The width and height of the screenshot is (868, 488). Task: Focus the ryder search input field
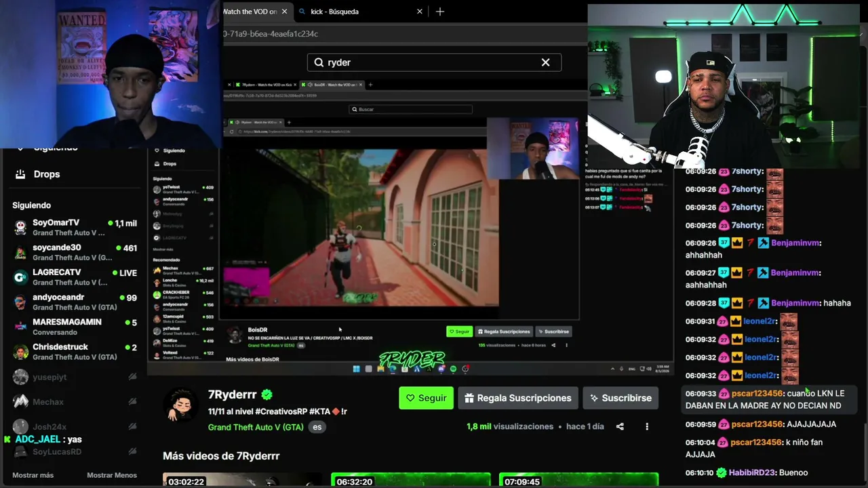[434, 62]
